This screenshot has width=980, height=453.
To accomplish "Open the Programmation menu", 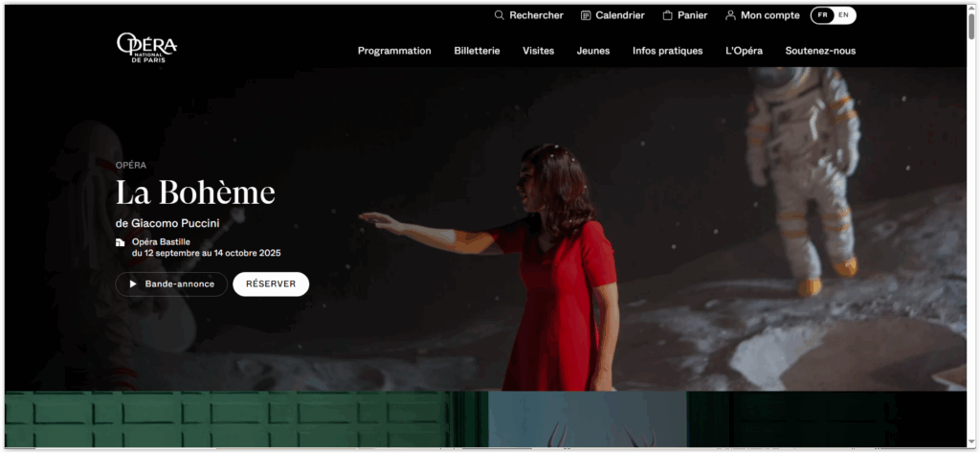I will point(394,51).
